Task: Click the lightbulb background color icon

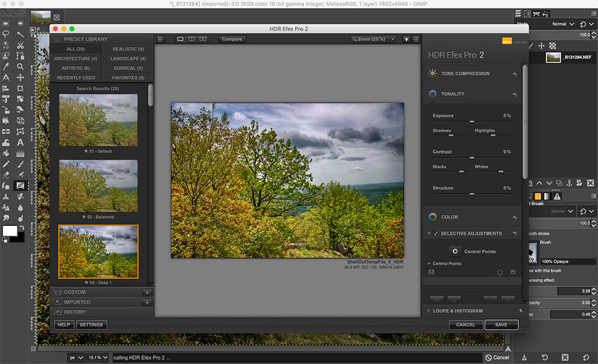Action: (406, 39)
